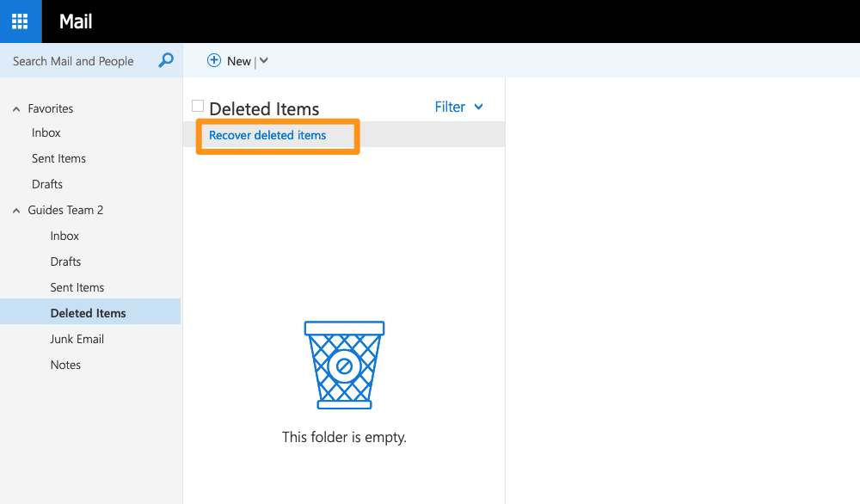Open the Notes folder

coord(65,366)
